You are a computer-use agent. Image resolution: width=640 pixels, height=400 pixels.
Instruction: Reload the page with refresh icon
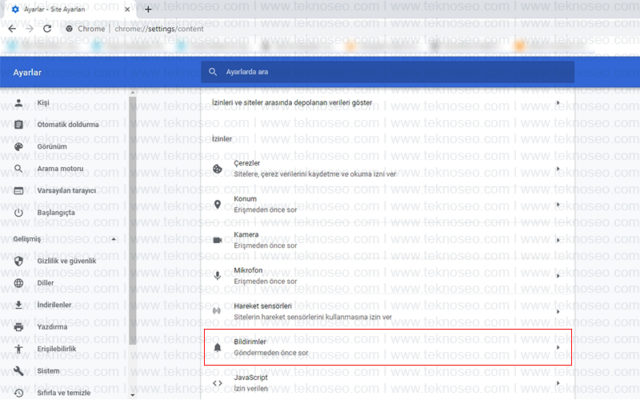(47, 29)
